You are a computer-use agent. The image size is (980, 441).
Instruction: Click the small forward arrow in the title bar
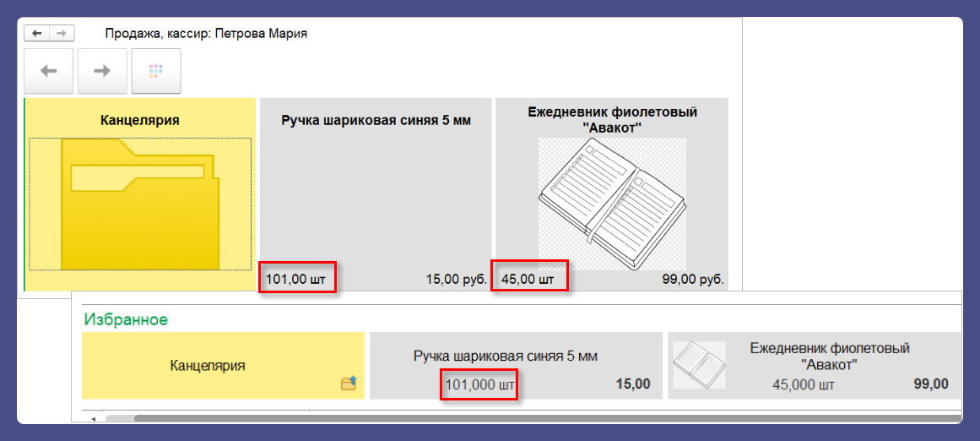(62, 33)
